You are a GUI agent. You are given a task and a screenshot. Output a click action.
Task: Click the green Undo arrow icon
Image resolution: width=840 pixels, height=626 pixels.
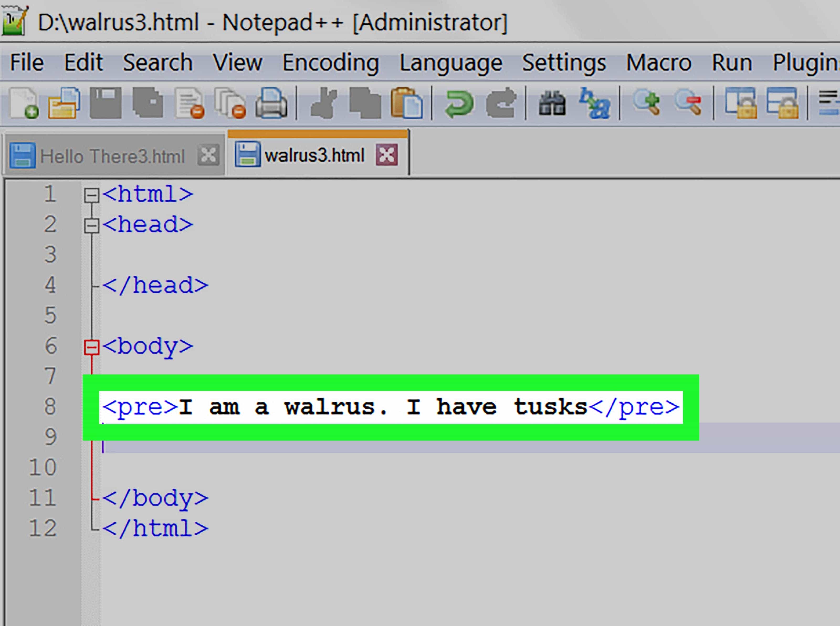coord(459,103)
